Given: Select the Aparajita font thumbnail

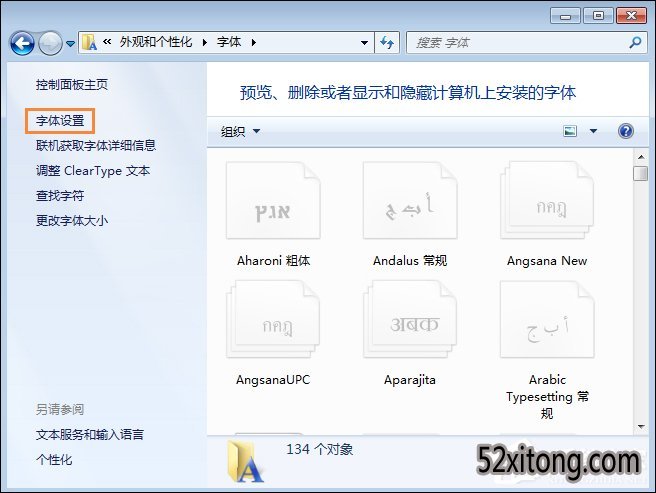Looking at the screenshot, I should click(x=410, y=319).
